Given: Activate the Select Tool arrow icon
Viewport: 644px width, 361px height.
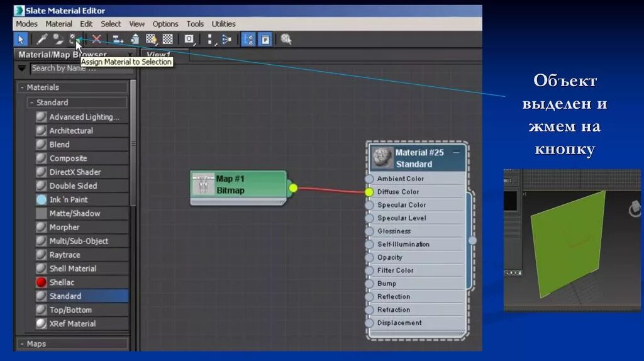Looking at the screenshot, I should (21, 40).
